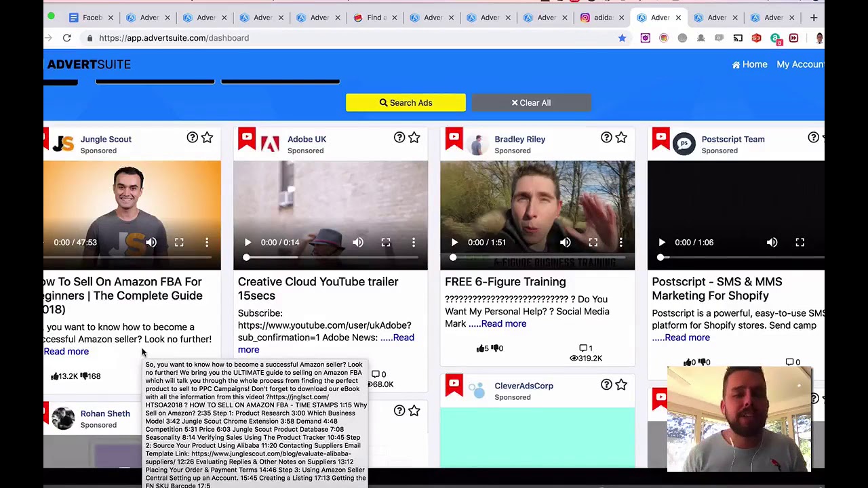868x488 pixels.
Task: Click the browser address bar URL
Action: click(x=174, y=38)
